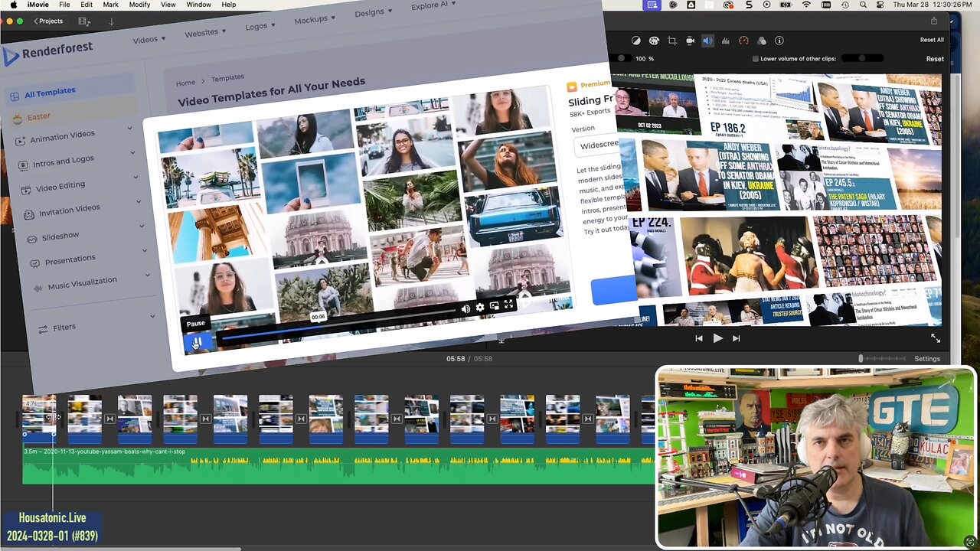Expand Invitation Videos category chevron
The width and height of the screenshot is (980, 551).
click(139, 202)
